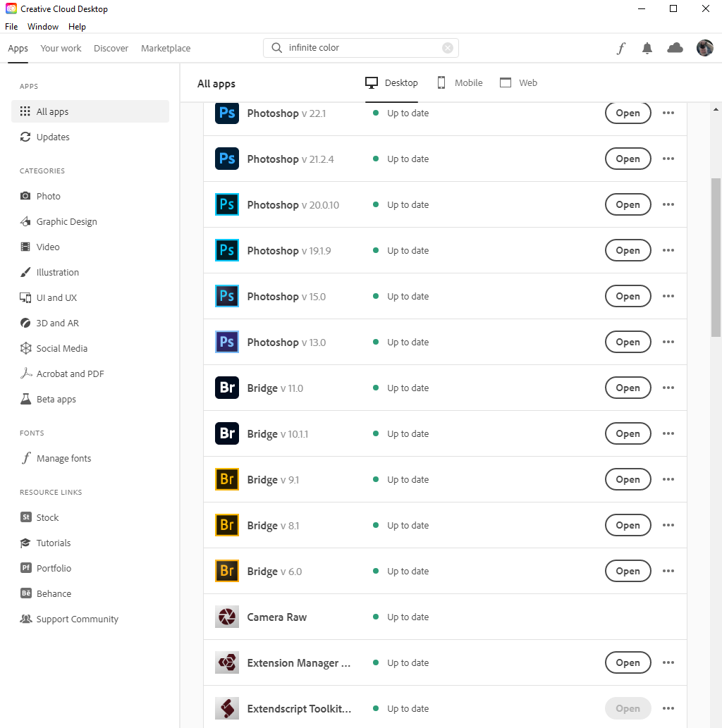Screen dimensions: 722x728
Task: Select the Beta apps category
Action: pos(55,399)
